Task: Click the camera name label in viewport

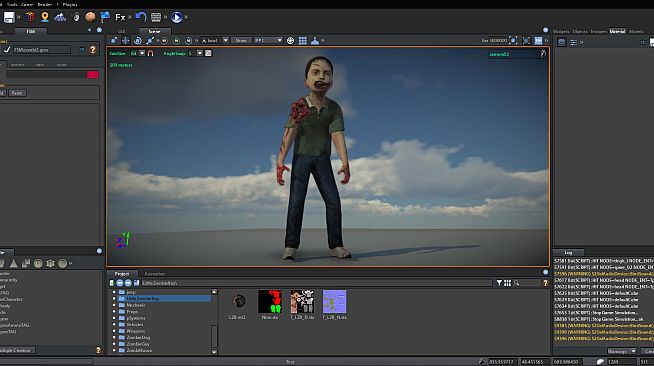Action: pos(500,54)
